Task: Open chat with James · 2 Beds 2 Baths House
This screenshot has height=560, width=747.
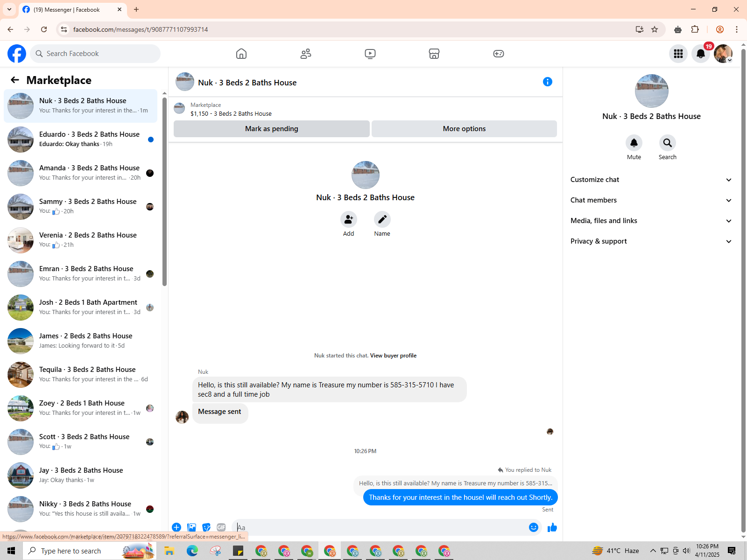Action: pyautogui.click(x=80, y=341)
